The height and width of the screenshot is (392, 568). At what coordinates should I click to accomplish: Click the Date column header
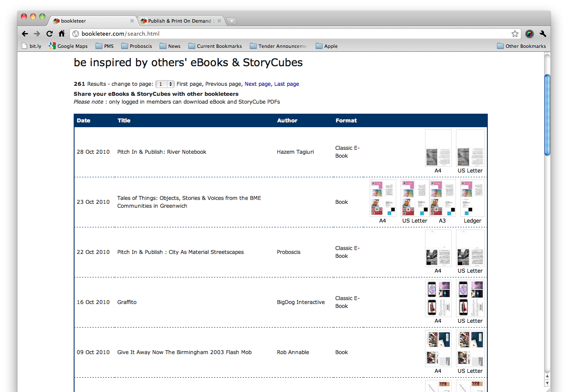[x=83, y=121]
